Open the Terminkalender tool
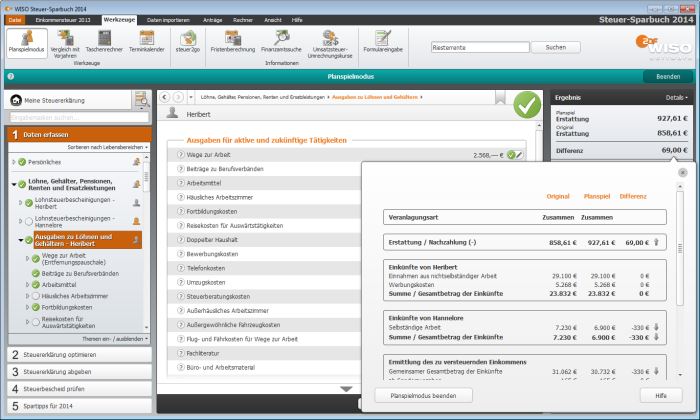 point(146,42)
